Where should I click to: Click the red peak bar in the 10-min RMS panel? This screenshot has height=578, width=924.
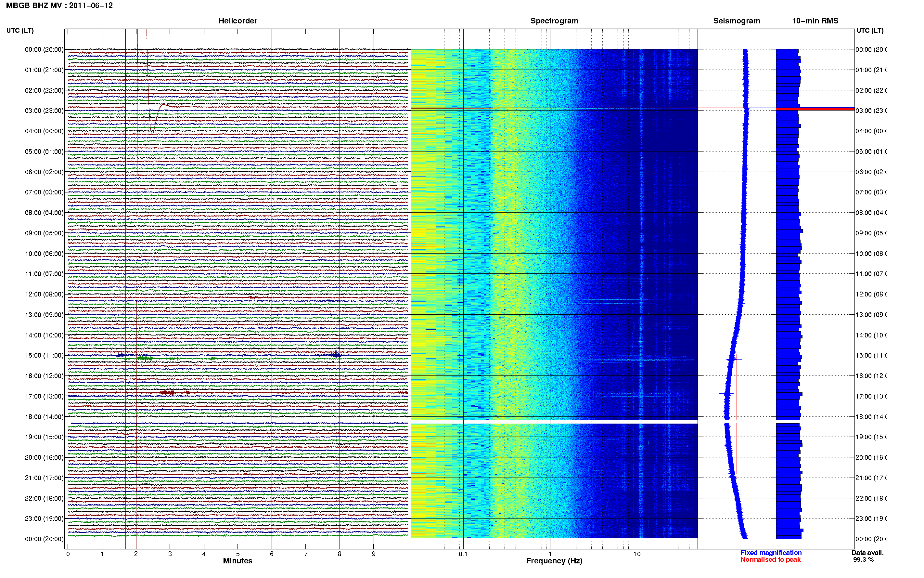pos(815,109)
